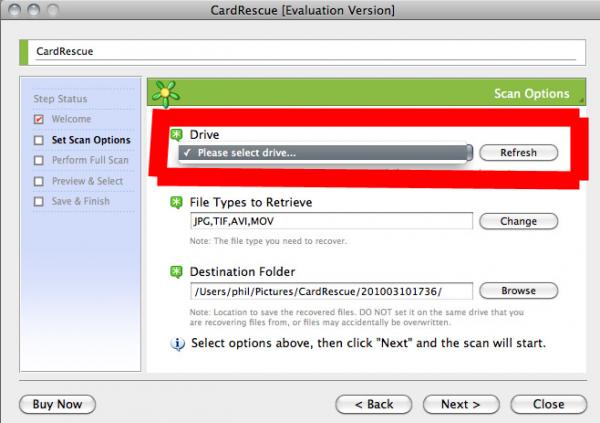Screen dimensions: 600x423
Task: Click the arrow end of the drive dropdown
Action: pyautogui.click(x=470, y=153)
